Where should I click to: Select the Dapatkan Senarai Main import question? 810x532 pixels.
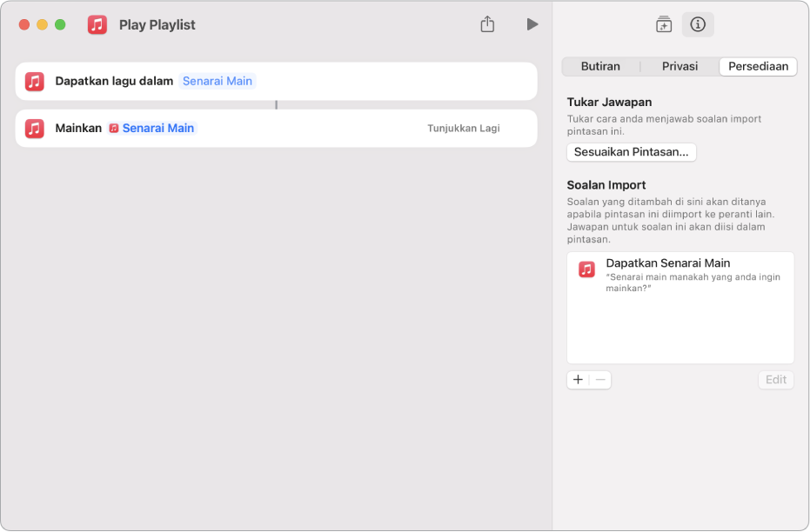[x=680, y=275]
